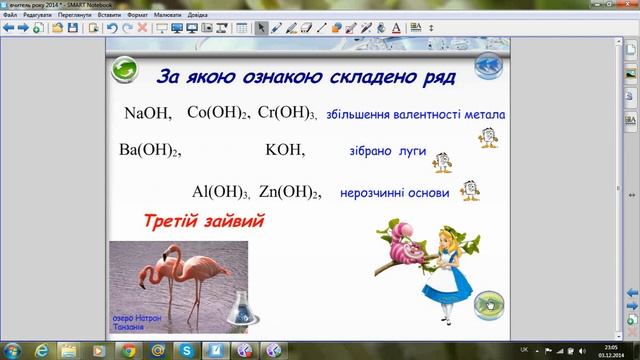Undo the last action
The image size is (640, 360).
[x=112, y=28]
